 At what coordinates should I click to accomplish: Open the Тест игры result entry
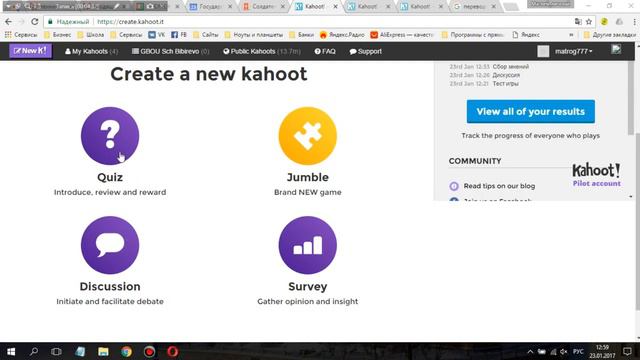point(505,84)
